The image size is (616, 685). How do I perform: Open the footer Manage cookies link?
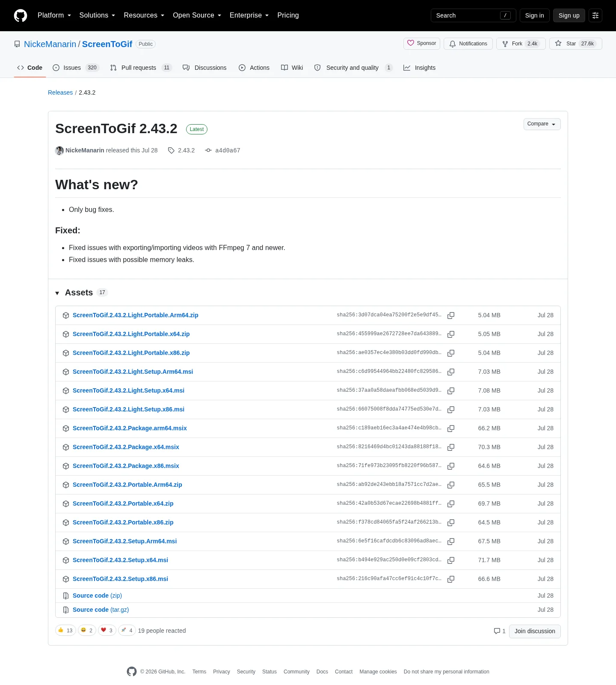click(378, 672)
